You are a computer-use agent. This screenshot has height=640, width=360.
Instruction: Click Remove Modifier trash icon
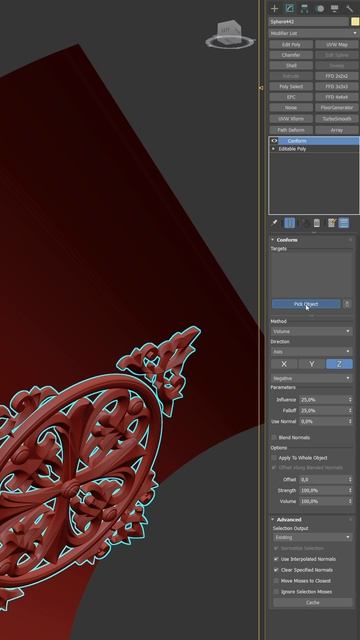tap(317, 223)
